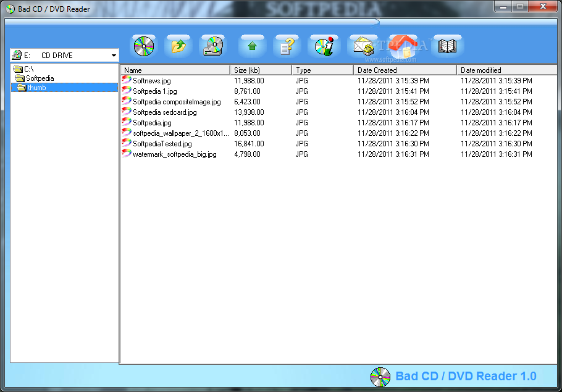The image size is (562, 392).
Task: Click the size value 4,798.00
Action: click(247, 154)
